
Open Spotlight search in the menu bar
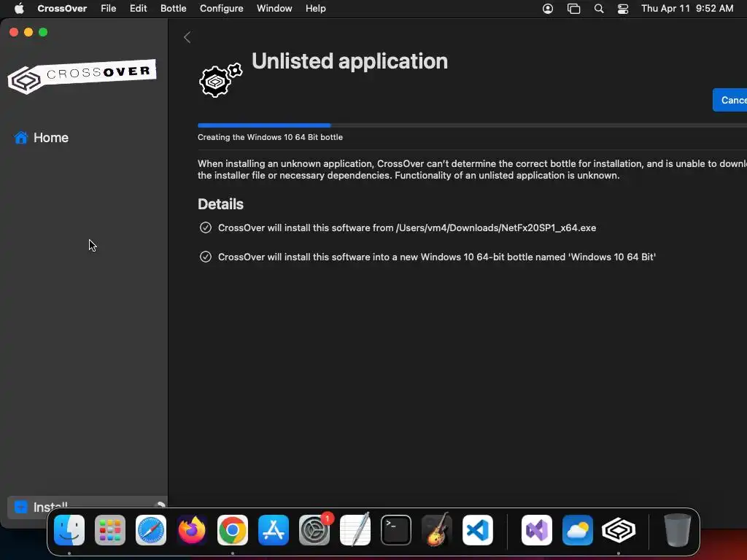[600, 9]
